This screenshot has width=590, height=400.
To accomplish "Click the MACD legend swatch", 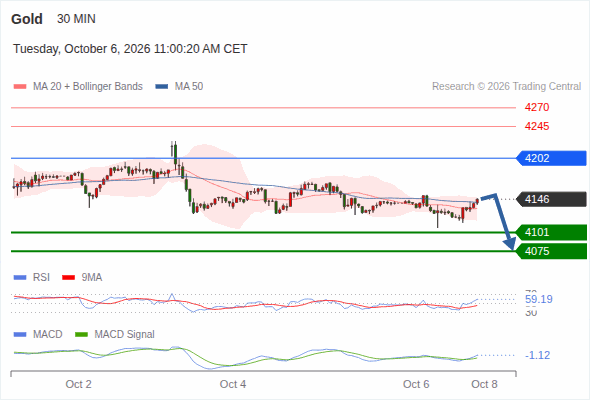I will tap(20, 335).
